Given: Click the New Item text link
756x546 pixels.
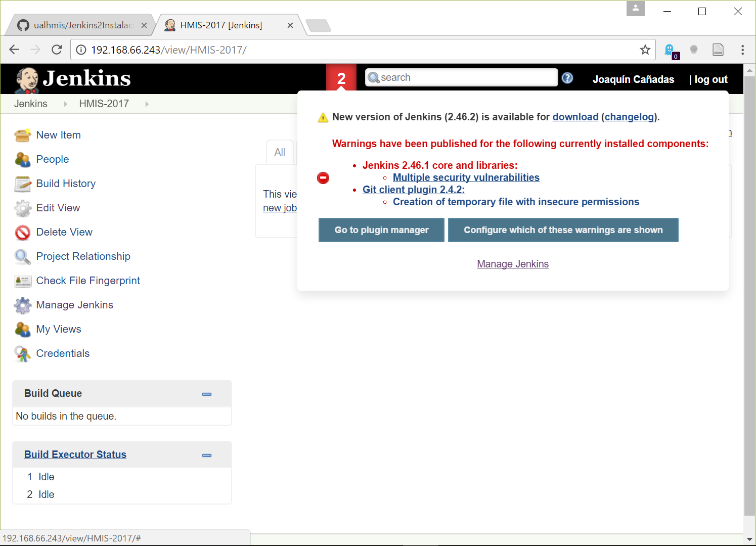Looking at the screenshot, I should (x=59, y=135).
